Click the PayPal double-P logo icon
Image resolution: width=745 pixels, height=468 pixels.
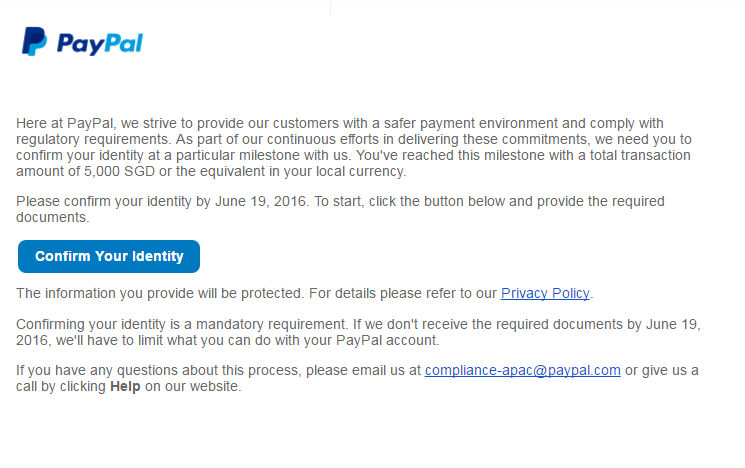(34, 42)
